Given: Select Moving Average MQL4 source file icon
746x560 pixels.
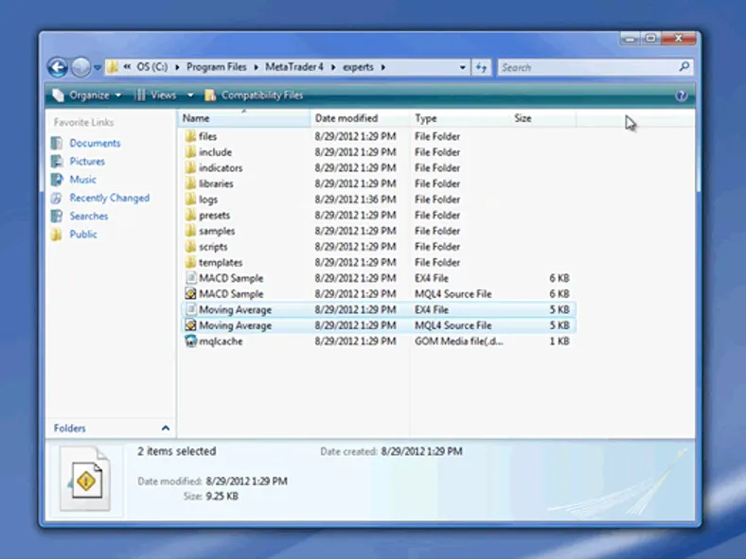Looking at the screenshot, I should tap(190, 325).
